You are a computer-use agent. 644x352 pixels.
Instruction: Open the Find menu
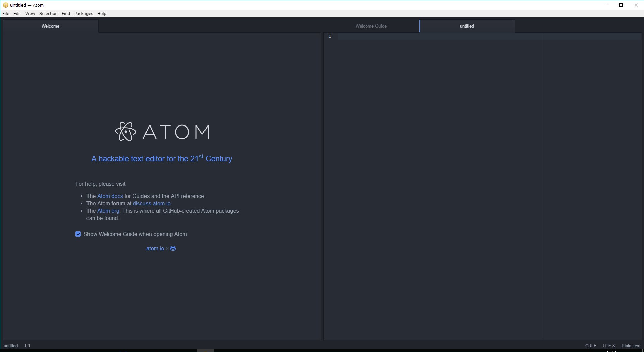pos(66,14)
